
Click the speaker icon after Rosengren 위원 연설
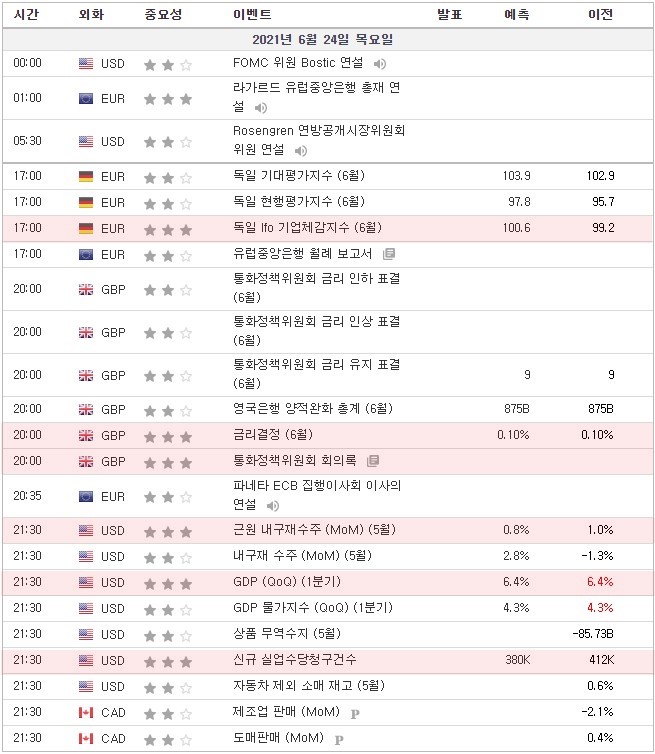pos(302,150)
